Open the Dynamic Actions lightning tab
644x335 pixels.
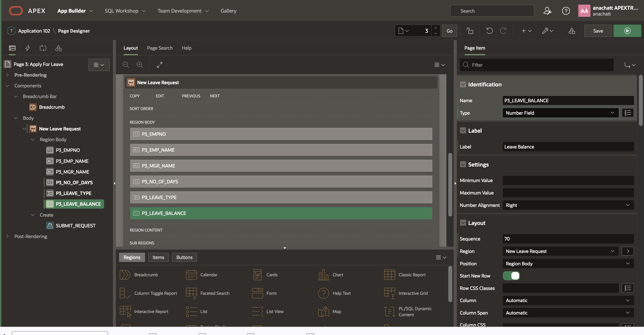click(x=28, y=48)
